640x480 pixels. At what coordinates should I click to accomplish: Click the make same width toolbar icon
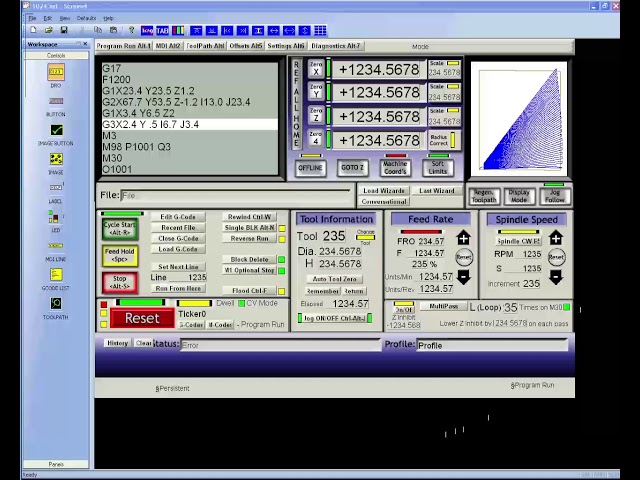pos(273,31)
